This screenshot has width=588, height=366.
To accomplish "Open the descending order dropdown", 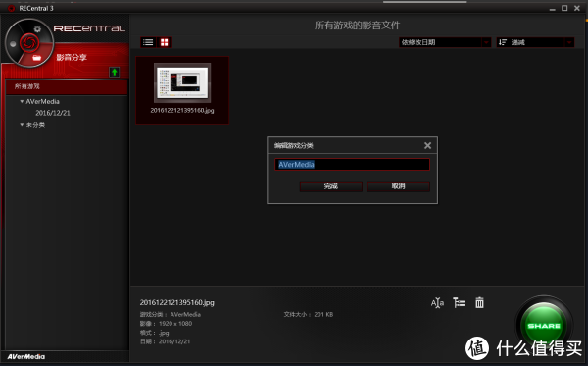I will [x=535, y=42].
